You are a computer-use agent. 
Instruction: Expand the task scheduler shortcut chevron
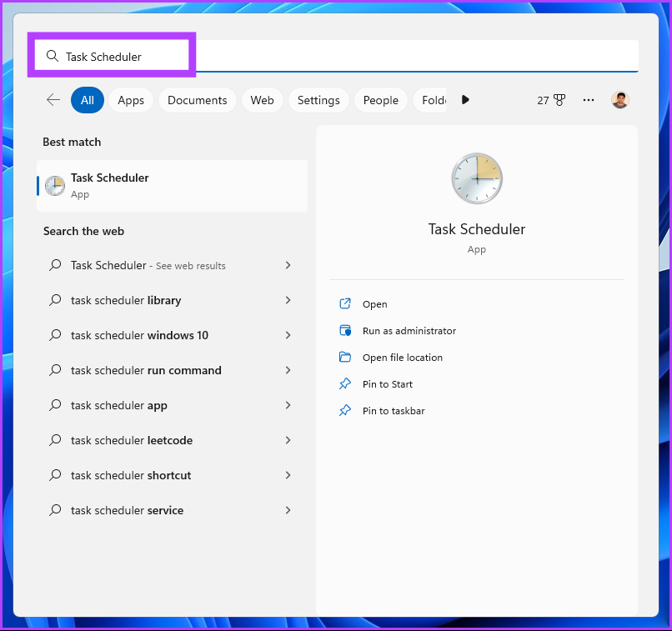click(x=288, y=475)
